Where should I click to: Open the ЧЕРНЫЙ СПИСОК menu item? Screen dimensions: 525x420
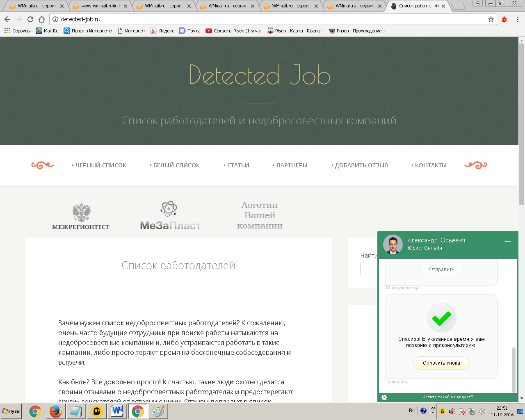[x=99, y=165]
